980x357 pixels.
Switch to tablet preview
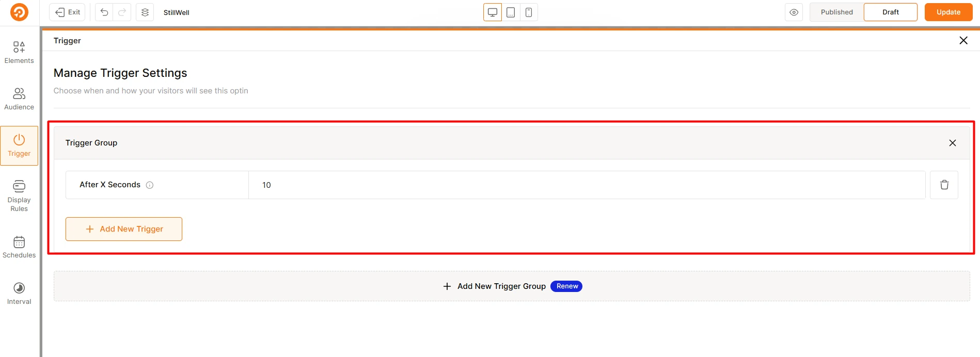(x=511, y=12)
